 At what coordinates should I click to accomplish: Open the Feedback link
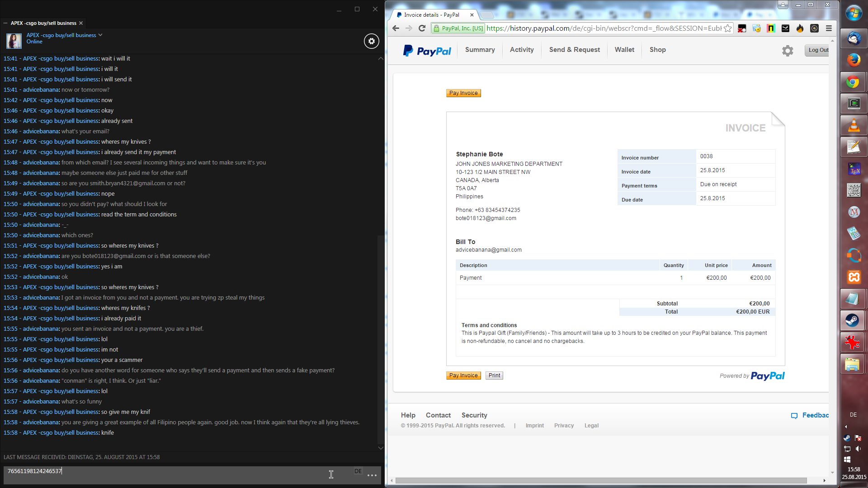click(811, 415)
